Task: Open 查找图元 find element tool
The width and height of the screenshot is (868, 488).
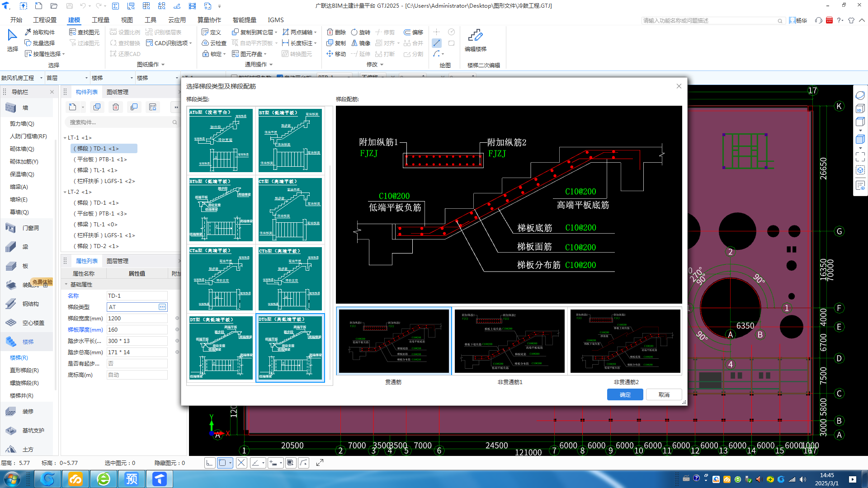Action: pyautogui.click(x=84, y=32)
